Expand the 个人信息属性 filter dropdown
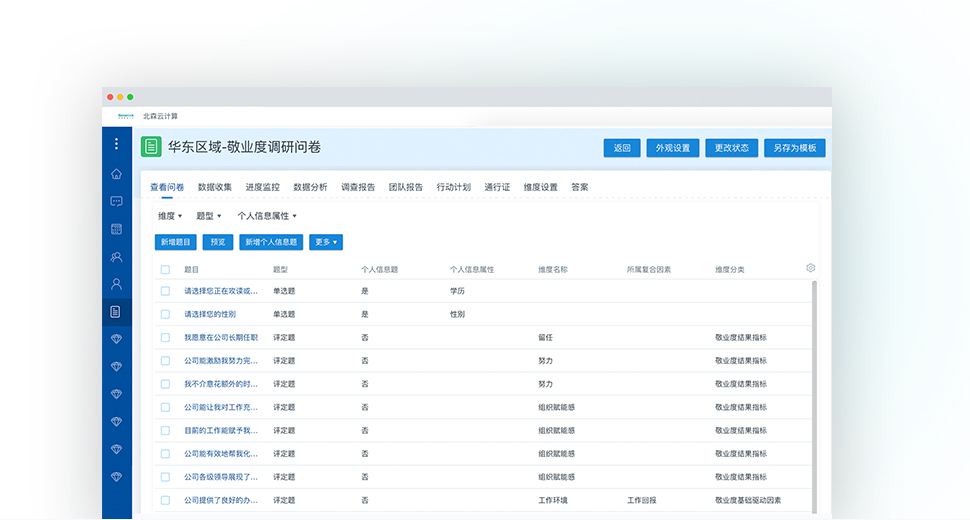 [267, 216]
